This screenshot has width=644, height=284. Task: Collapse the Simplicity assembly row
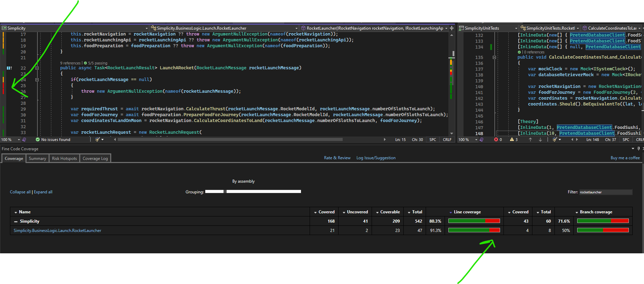tap(16, 222)
